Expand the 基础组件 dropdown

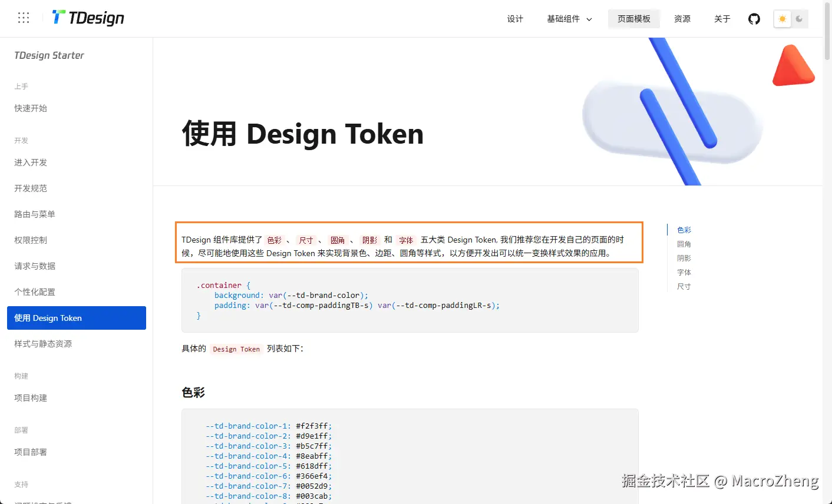pos(569,19)
